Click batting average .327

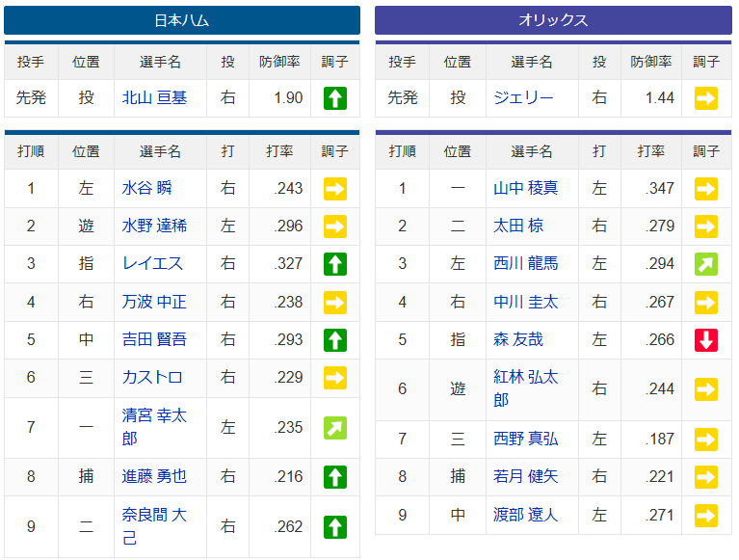pyautogui.click(x=288, y=263)
